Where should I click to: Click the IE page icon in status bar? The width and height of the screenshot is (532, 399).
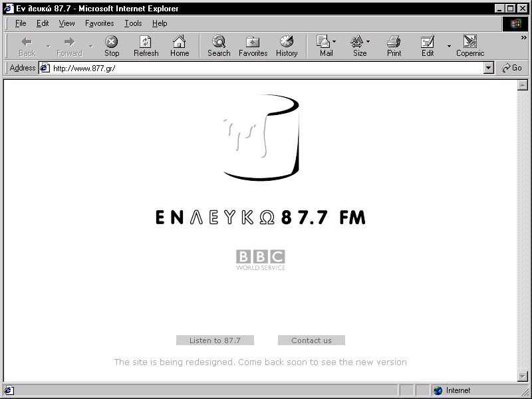pos(9,390)
